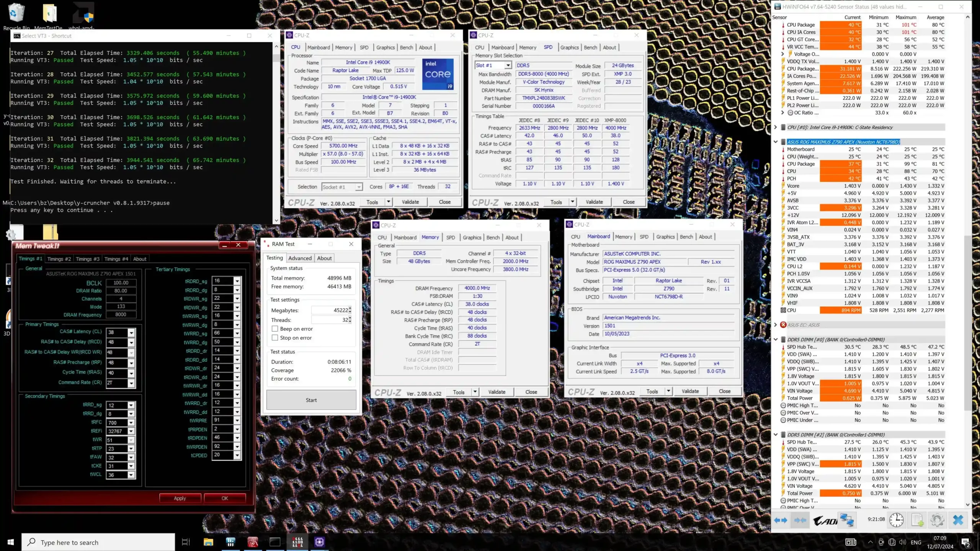Open Tools dropdown arrow in CPU-Z CPU window

coord(388,202)
